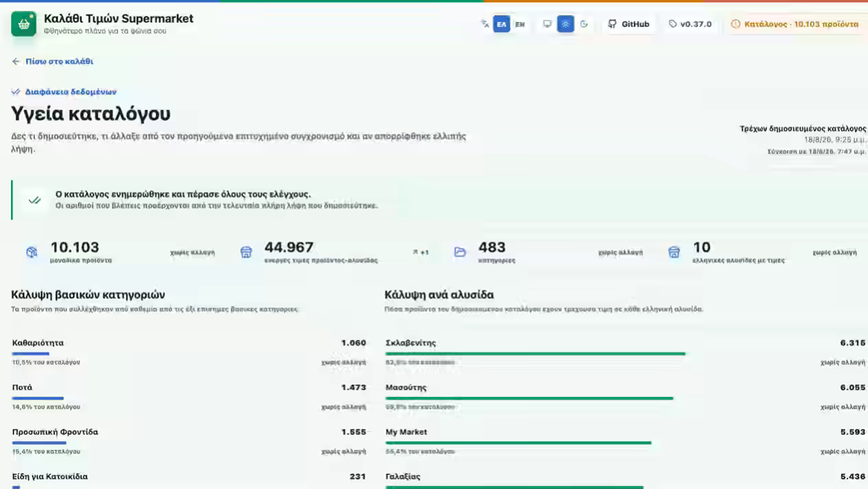The height and width of the screenshot is (489, 868).
Task: Select system theme monitor icon
Action: point(547,24)
